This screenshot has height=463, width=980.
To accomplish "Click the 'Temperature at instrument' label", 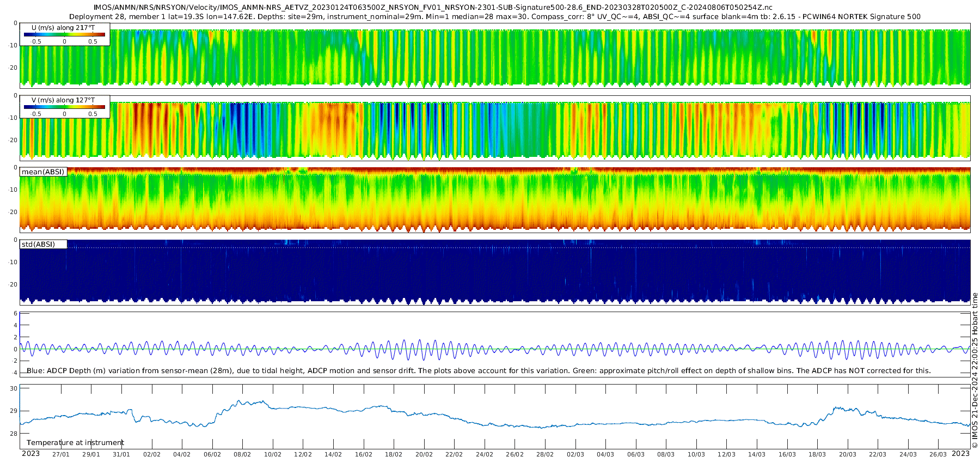I will [75, 443].
